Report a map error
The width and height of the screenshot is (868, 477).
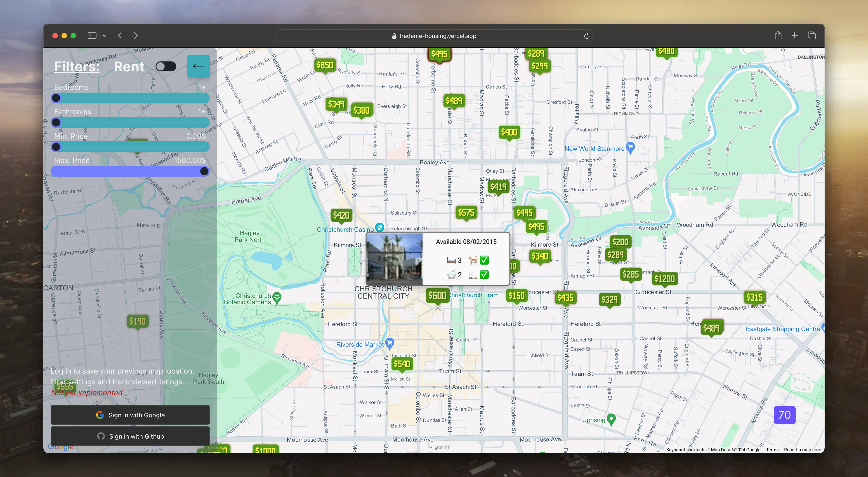[803, 450]
